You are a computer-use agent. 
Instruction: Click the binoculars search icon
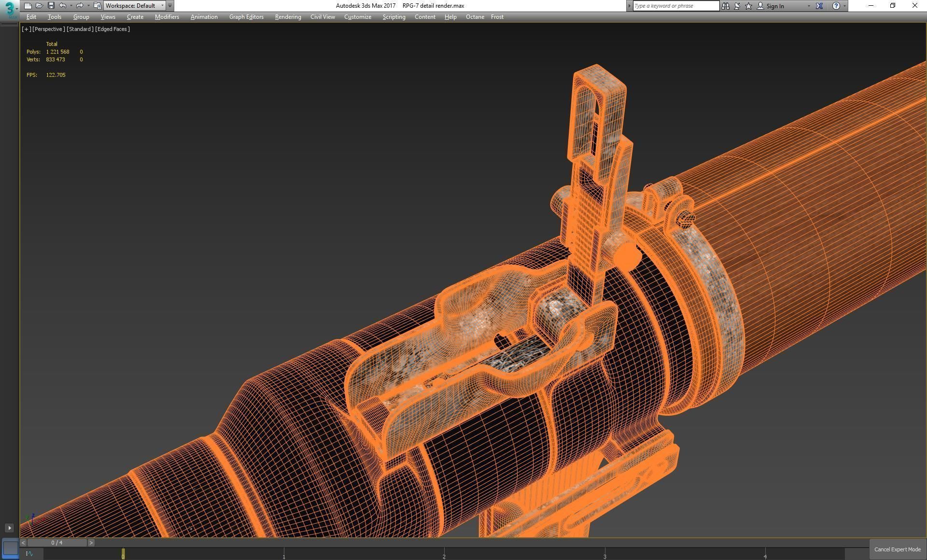pyautogui.click(x=725, y=6)
